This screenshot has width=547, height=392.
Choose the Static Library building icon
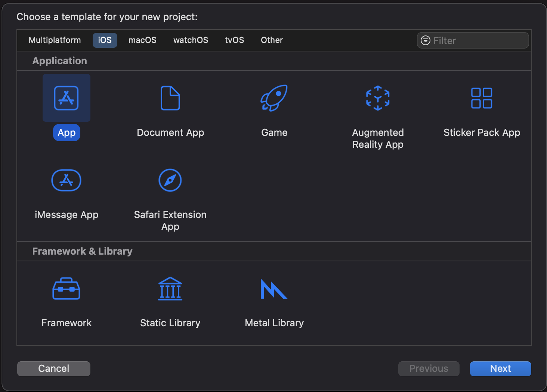pyautogui.click(x=170, y=289)
